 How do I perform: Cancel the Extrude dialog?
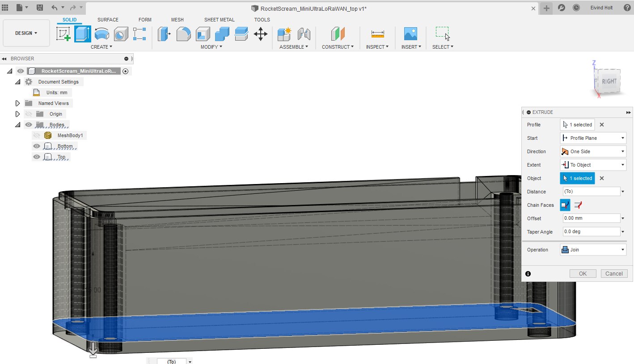pos(614,274)
